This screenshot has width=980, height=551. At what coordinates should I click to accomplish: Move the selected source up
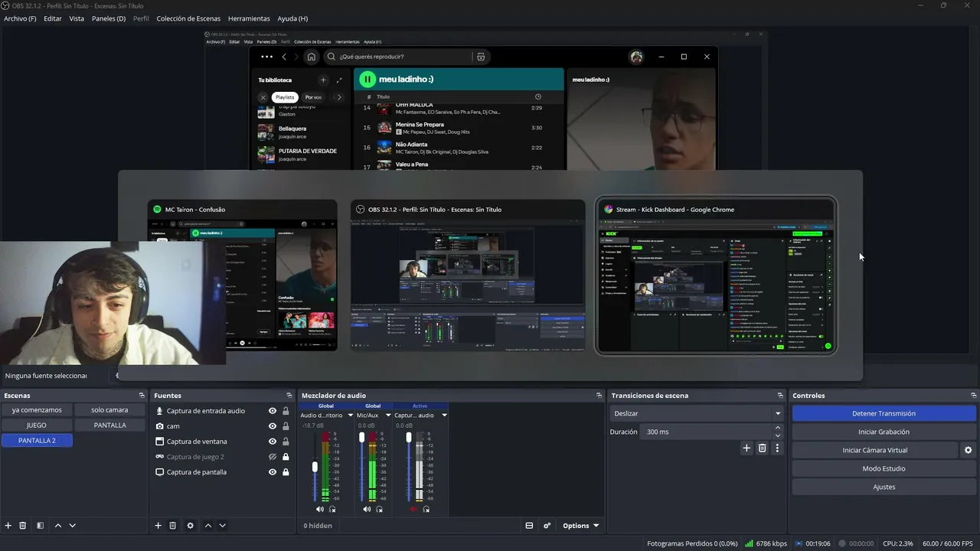[x=208, y=526]
